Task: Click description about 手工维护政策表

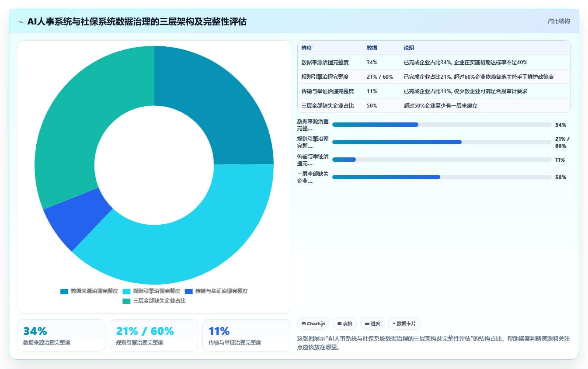Action: 479,77
